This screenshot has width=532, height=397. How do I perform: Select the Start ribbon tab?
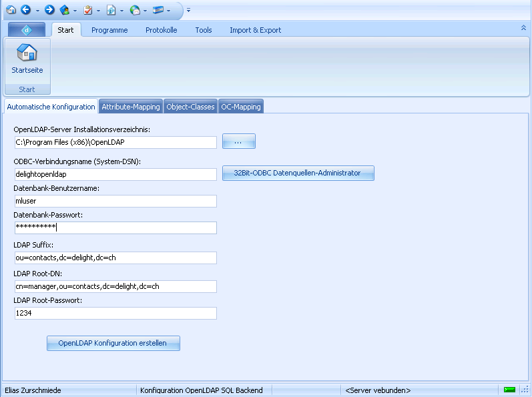coord(65,30)
